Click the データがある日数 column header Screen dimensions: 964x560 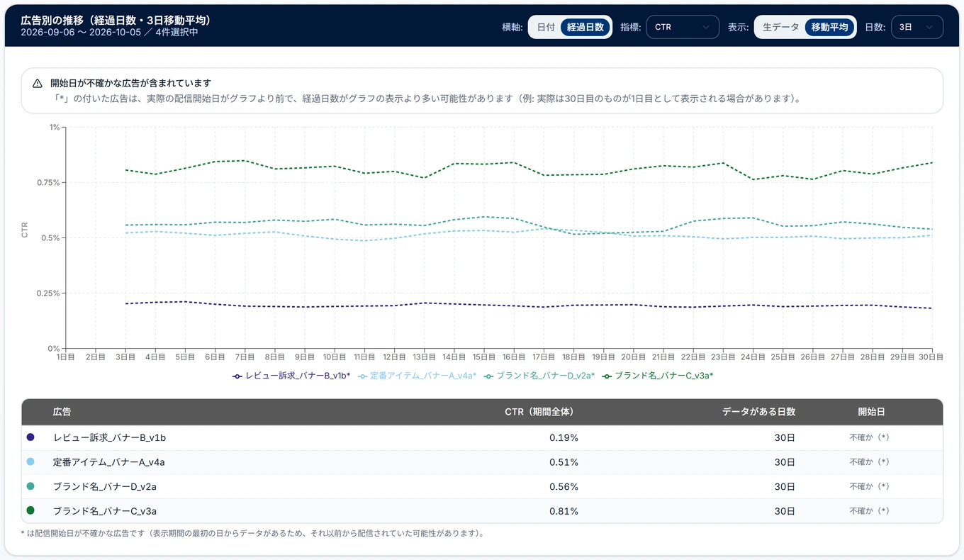[758, 412]
